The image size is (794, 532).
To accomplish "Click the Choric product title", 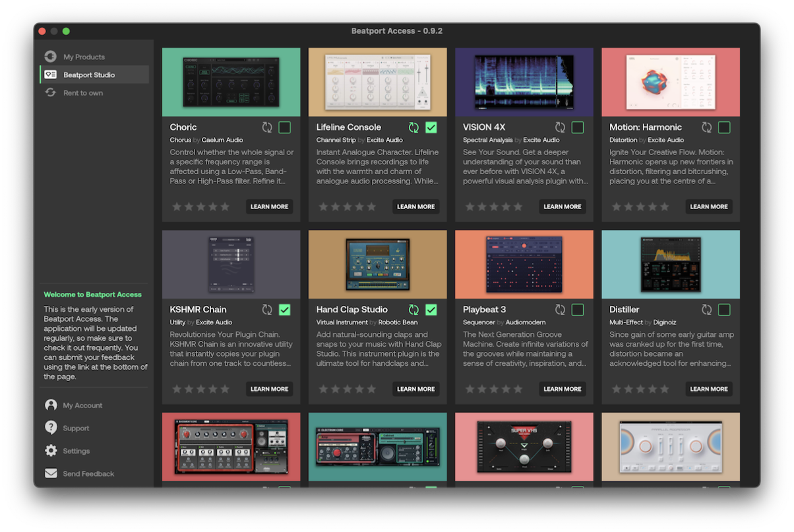I will coord(183,127).
